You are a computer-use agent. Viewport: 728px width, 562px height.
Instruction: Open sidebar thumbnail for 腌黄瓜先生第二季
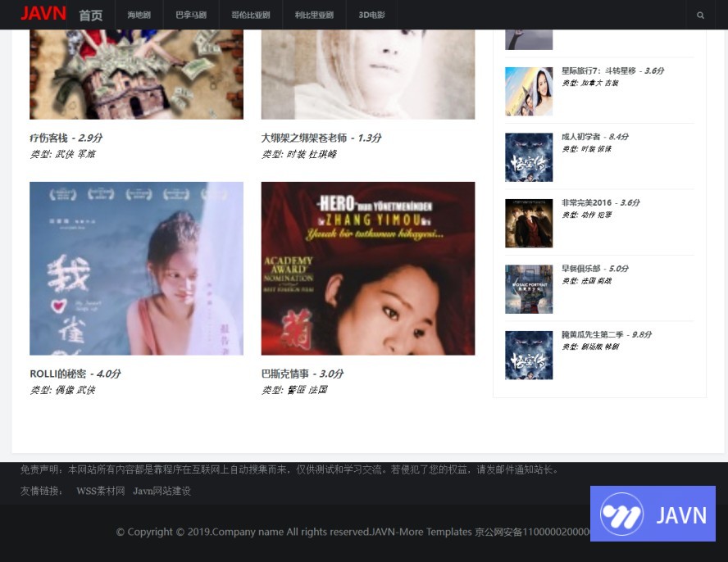529,355
